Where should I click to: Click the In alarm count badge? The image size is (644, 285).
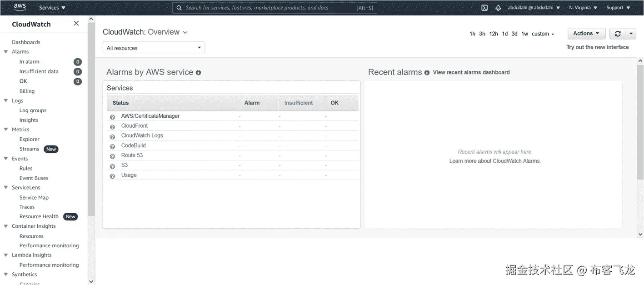(78, 62)
